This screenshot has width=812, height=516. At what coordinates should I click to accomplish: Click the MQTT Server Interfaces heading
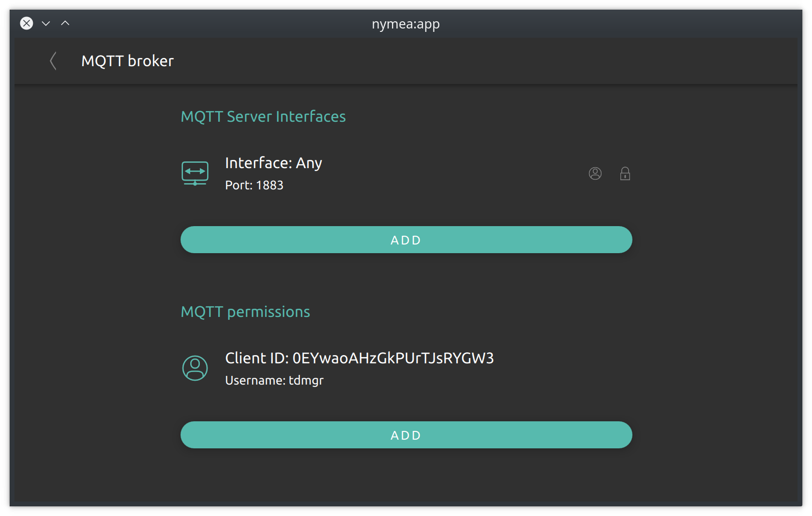pos(263,116)
